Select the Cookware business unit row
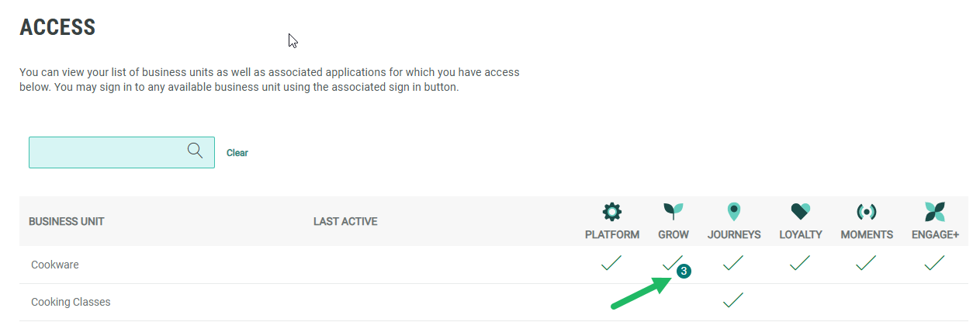Viewport: 980px width, 329px height. tap(55, 265)
